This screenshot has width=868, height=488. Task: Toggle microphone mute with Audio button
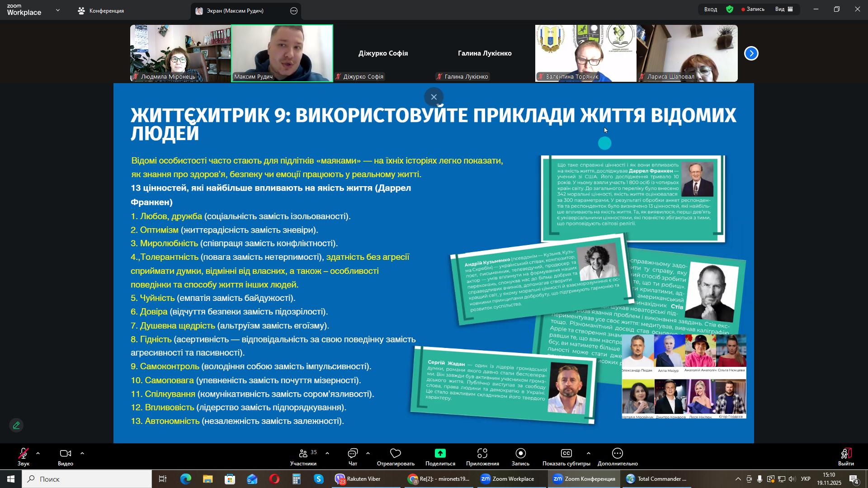pos(23,454)
